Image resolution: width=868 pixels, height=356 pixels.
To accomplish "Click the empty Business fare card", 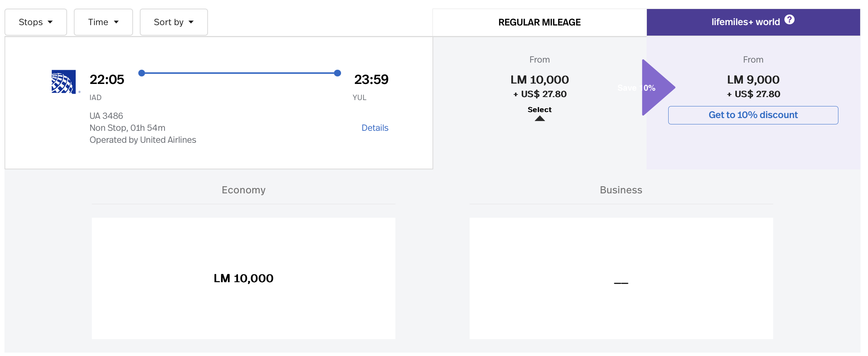I will pyautogui.click(x=621, y=278).
